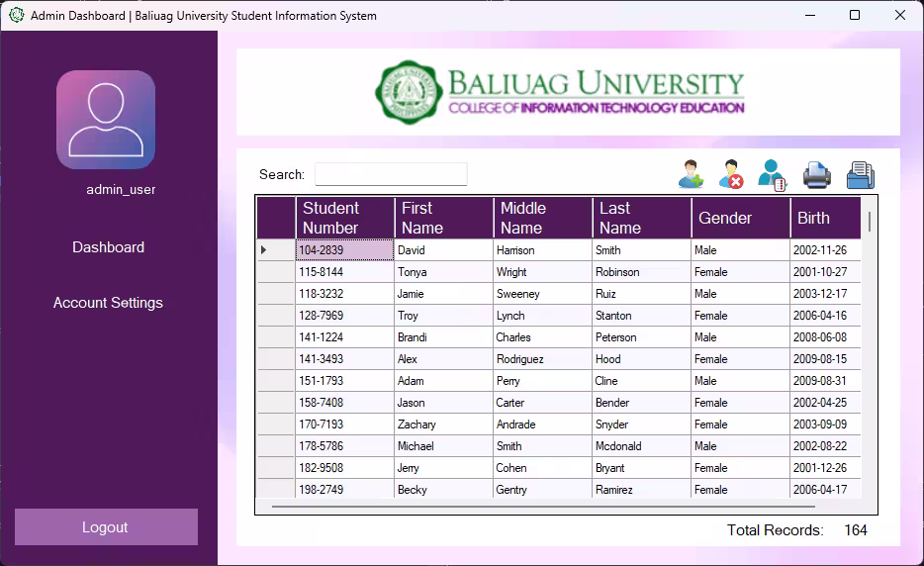The width and height of the screenshot is (924, 566).
Task: Sort by Last Name column header
Action: pos(642,218)
